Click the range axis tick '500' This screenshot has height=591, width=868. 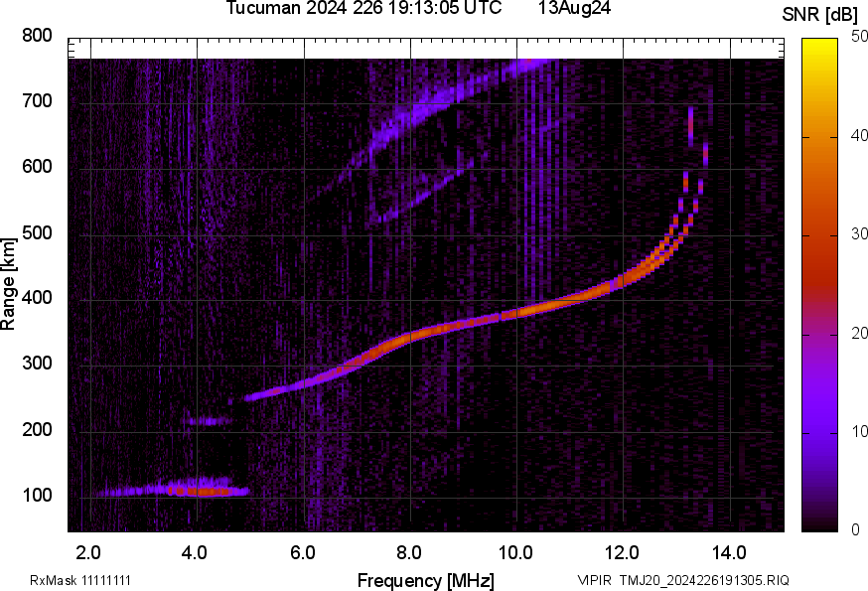pos(37,232)
